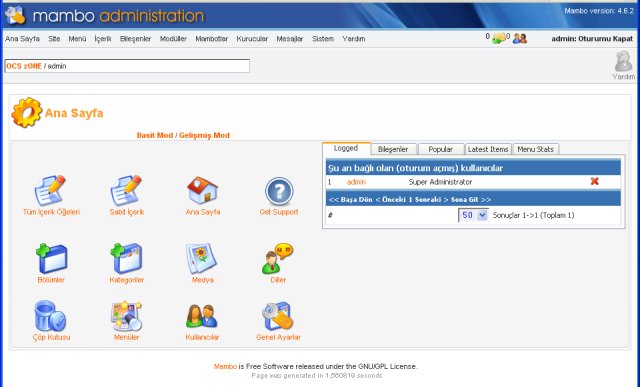The height and width of the screenshot is (387, 640).
Task: Open the Sabit İçerik icon
Action: click(x=126, y=190)
